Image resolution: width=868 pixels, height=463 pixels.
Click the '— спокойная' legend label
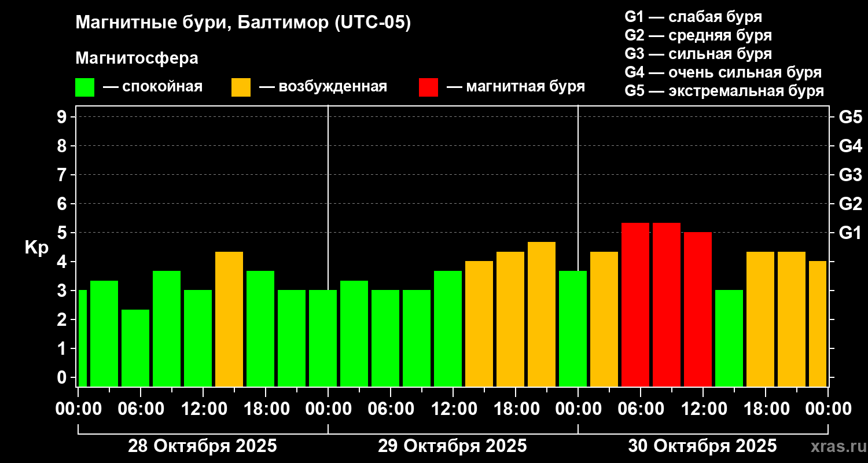pos(153,87)
